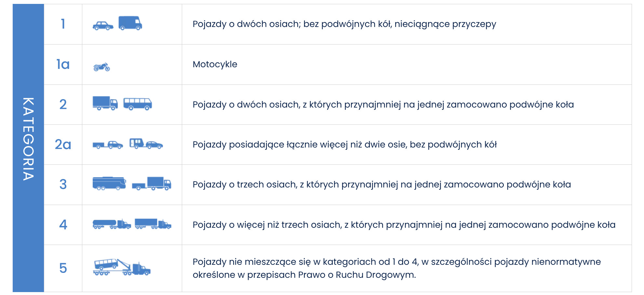Click the 'Pojazdy nie mieszczące się' description
Viewport: 644px width, 295px height.
(396, 268)
